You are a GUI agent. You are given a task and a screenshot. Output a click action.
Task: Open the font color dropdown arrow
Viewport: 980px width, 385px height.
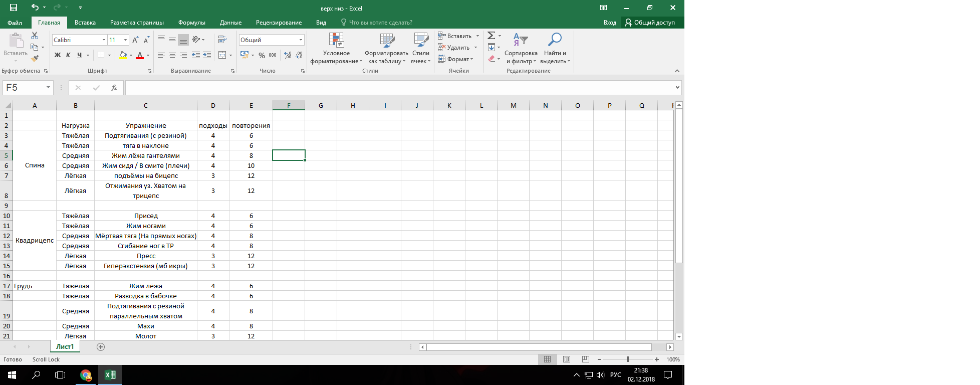click(148, 55)
